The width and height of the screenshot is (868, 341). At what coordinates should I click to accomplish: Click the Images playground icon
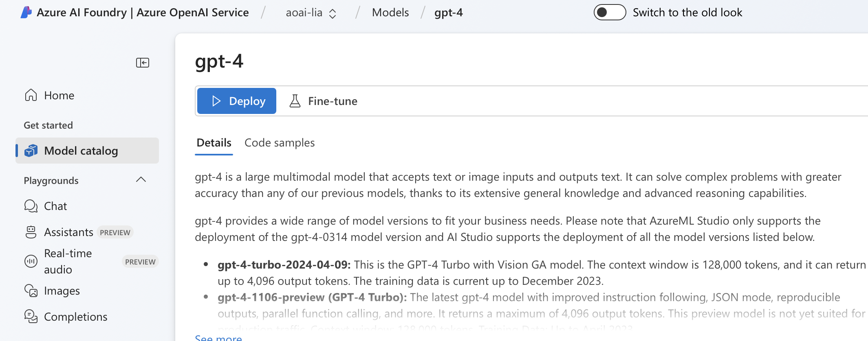31,291
